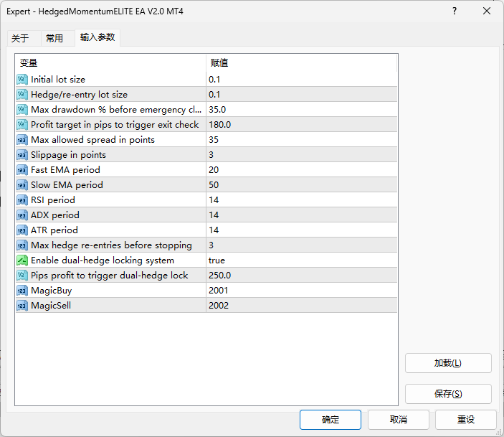
Task: Confirm settings with the 确定 button
Action: (x=331, y=420)
